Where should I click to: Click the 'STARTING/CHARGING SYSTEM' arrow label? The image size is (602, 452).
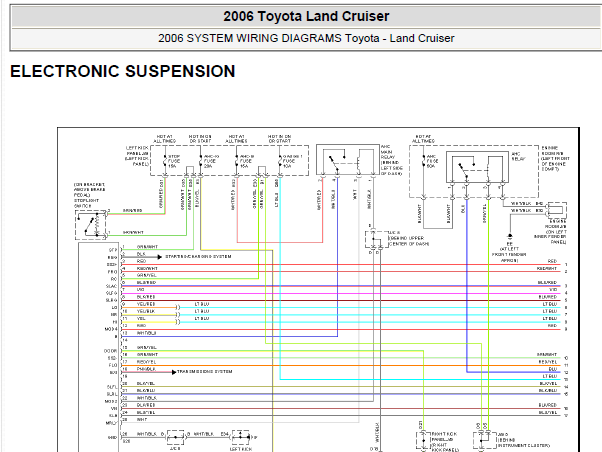tap(198, 257)
